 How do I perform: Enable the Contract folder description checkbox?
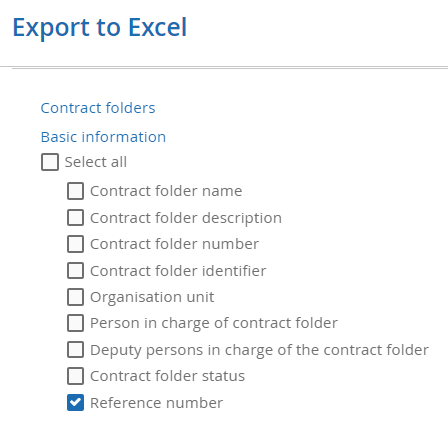click(75, 218)
